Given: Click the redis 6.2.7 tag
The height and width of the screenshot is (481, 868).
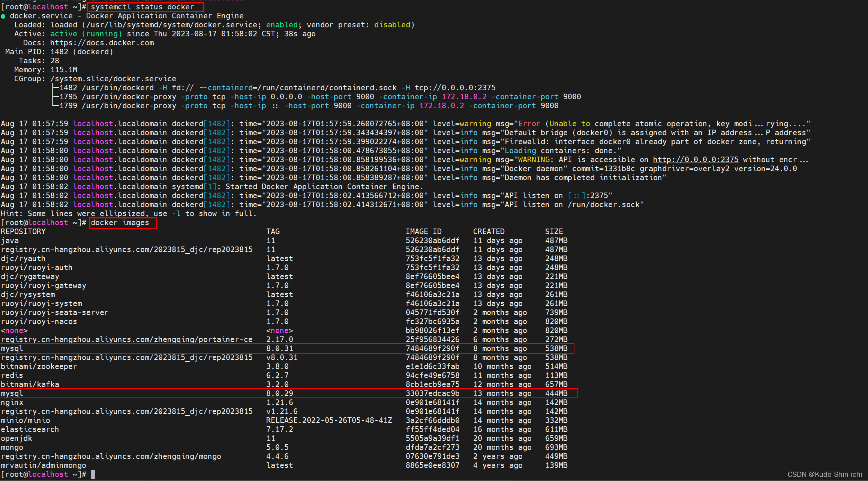Looking at the screenshot, I should (x=277, y=375).
